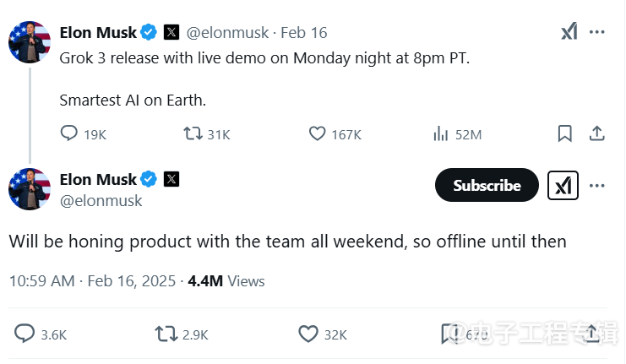
Task: View the 4.4M Views count
Action: click(x=226, y=281)
